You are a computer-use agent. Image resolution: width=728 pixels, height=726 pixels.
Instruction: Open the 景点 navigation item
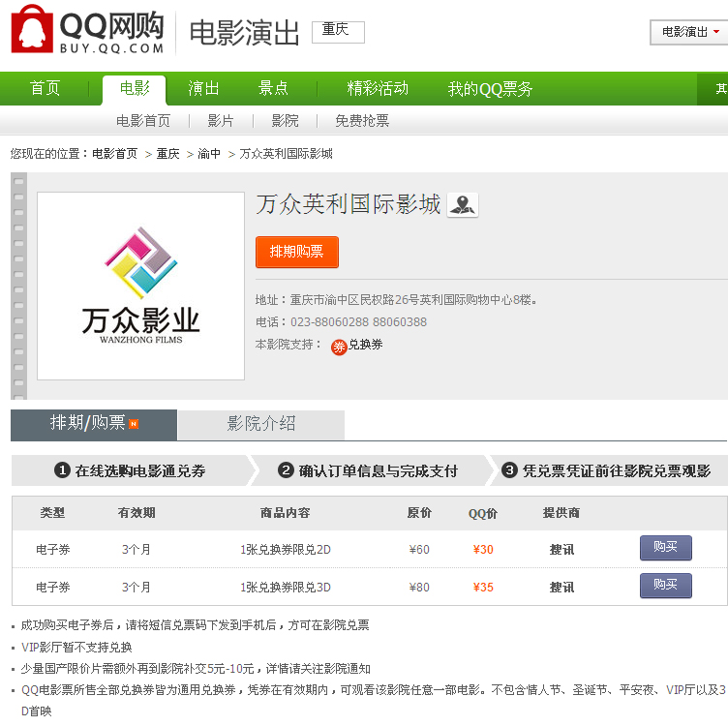[273, 88]
